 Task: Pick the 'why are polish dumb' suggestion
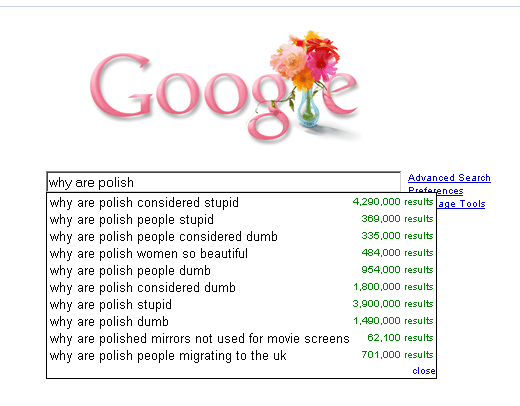pyautogui.click(x=241, y=321)
